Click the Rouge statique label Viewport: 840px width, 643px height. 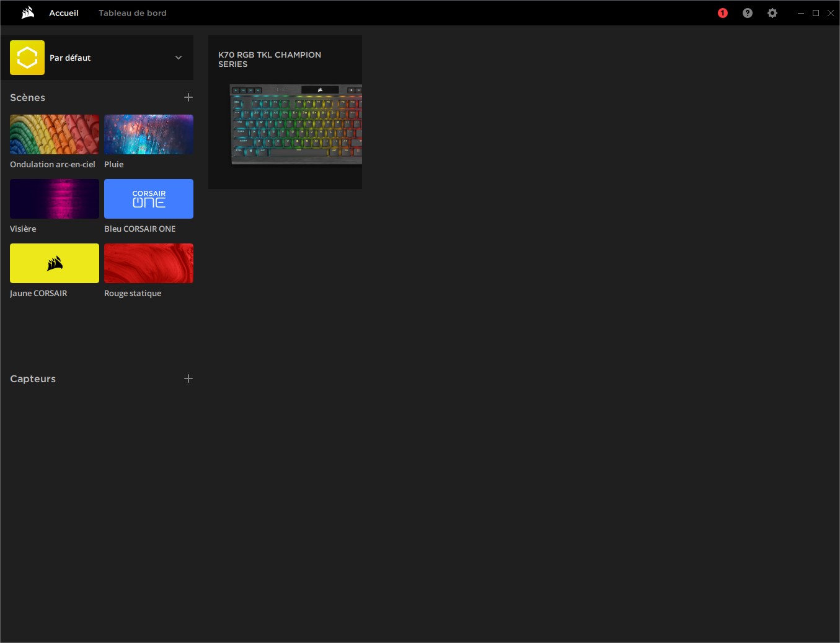coord(133,293)
